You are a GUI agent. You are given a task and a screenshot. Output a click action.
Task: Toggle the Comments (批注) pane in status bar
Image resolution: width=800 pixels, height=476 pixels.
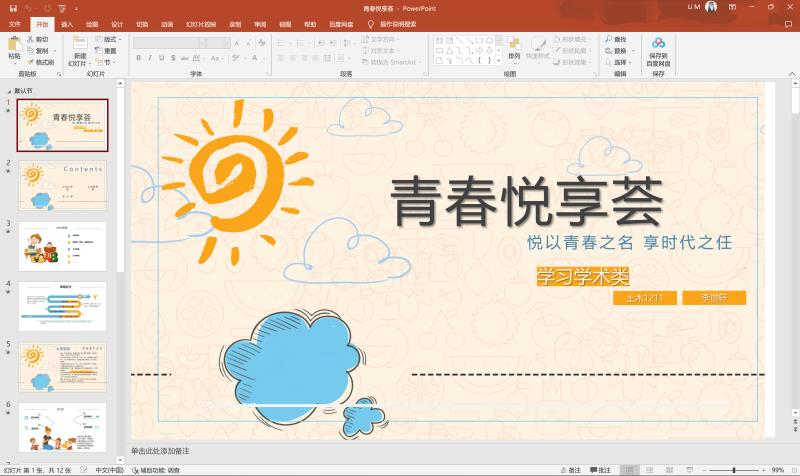[600, 469]
